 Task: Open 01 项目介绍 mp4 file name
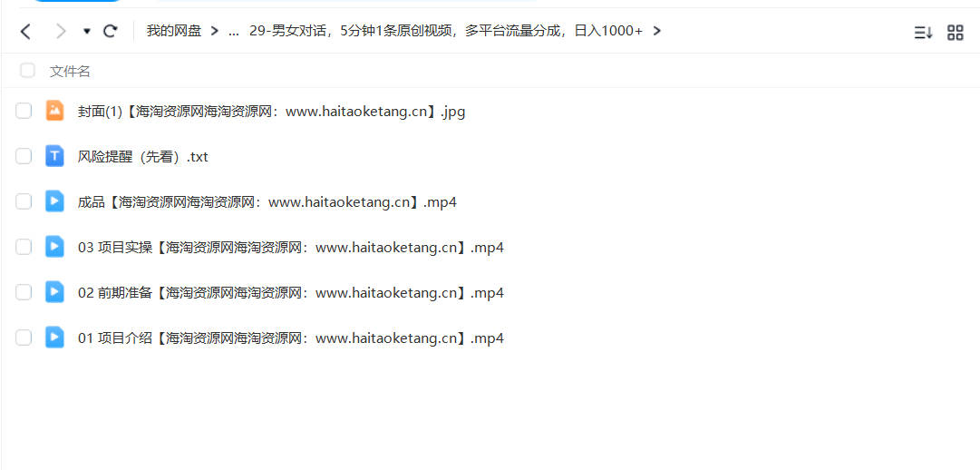click(x=291, y=338)
